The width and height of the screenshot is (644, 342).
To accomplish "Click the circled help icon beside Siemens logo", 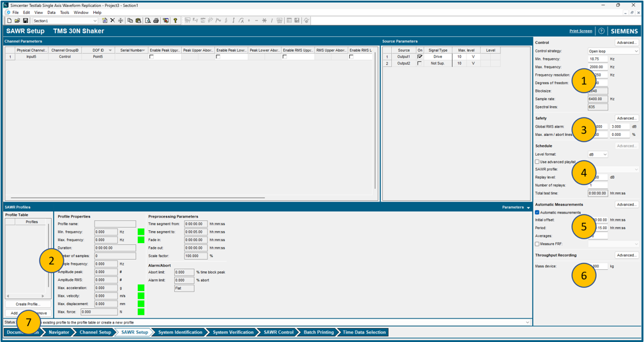I will click(x=601, y=31).
